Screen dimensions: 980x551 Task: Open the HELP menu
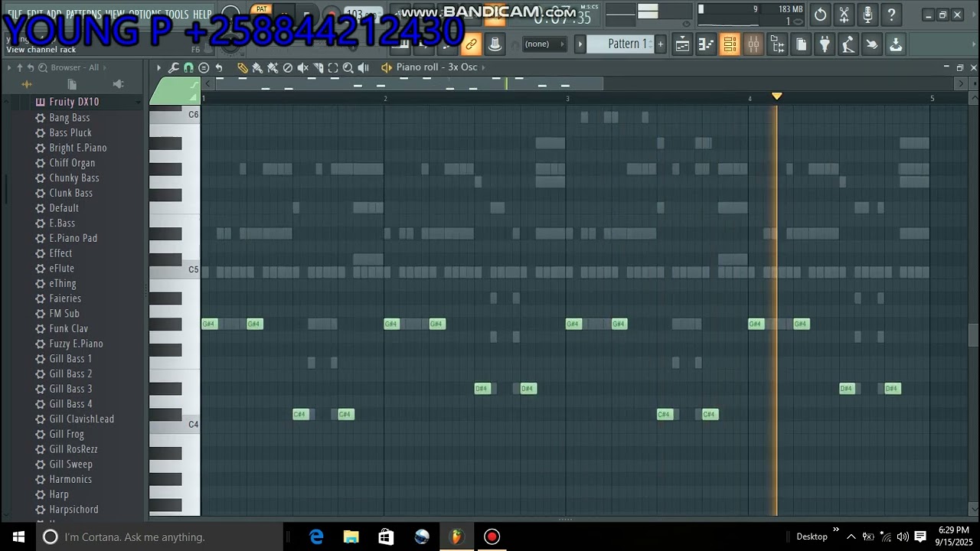(x=202, y=15)
